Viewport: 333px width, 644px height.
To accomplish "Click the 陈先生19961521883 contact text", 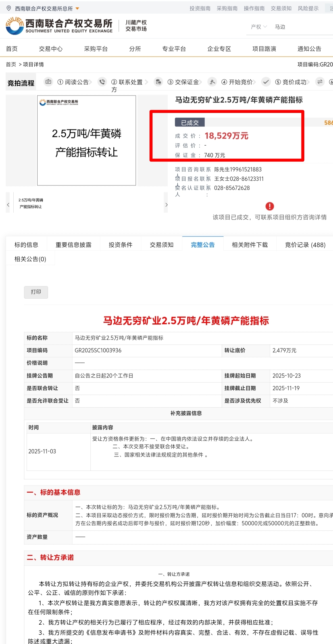I will click(238, 170).
